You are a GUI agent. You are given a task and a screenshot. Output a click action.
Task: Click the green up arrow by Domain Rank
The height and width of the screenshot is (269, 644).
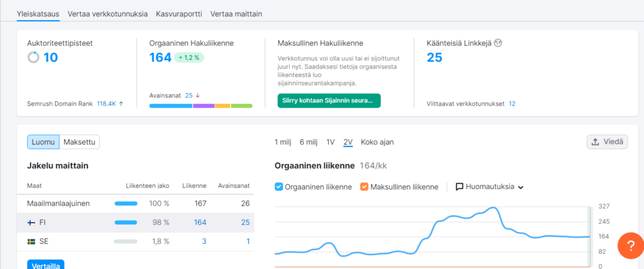[121, 104]
